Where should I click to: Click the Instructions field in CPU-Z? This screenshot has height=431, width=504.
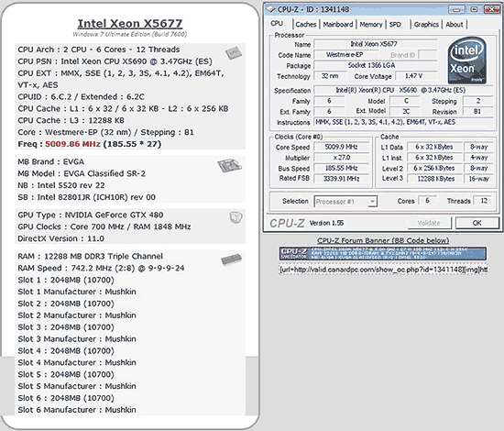click(x=403, y=122)
